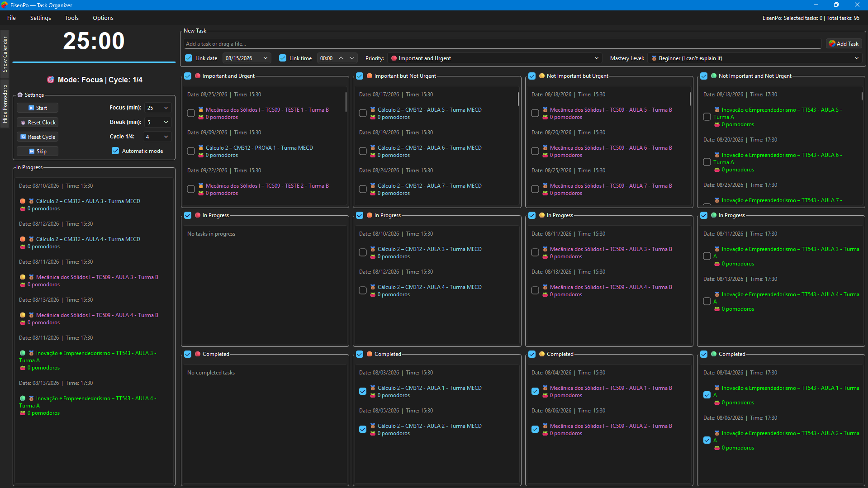The width and height of the screenshot is (868, 488).
Task: Check the Mecânica dos Sólidos TESTE 1 task
Action: (191, 113)
